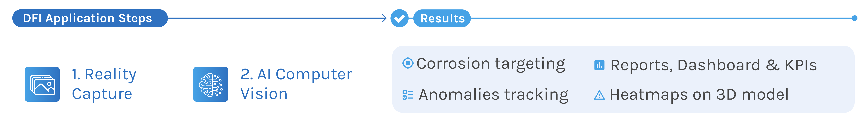Click the Reports bar chart icon
Image resolution: width=868 pixels, height=122 pixels.
(x=599, y=65)
